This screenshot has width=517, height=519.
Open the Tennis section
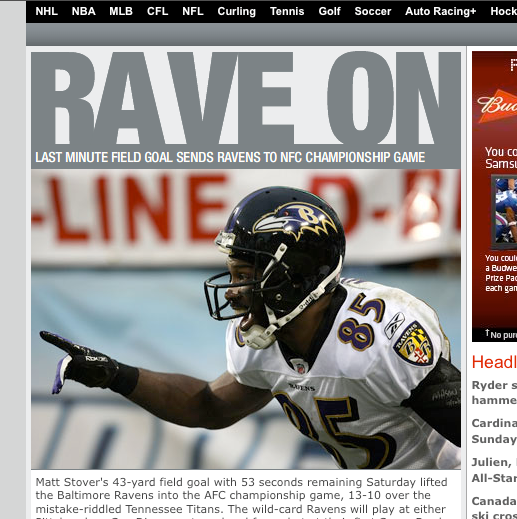pos(287,11)
